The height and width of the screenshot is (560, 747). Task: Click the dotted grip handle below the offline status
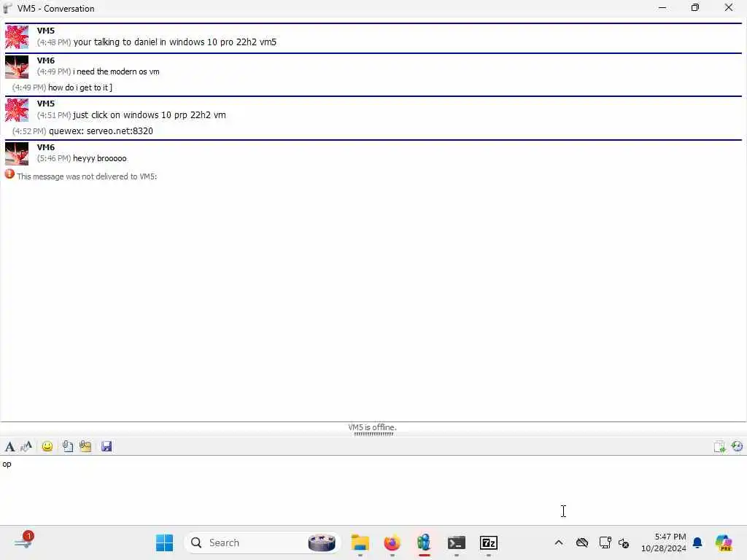(373, 434)
